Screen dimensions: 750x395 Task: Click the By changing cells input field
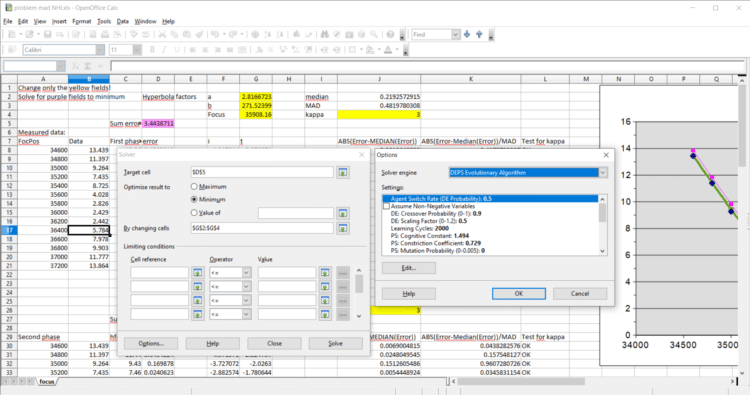[262, 229]
